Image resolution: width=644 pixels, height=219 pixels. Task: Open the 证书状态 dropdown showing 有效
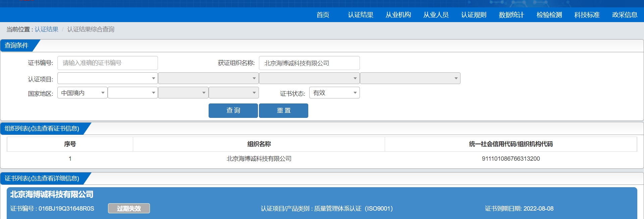[334, 93]
